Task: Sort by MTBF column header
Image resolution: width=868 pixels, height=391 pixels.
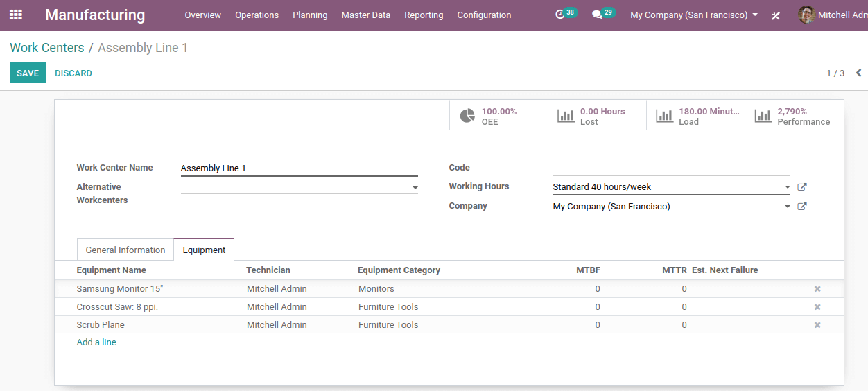Action: [x=588, y=270]
